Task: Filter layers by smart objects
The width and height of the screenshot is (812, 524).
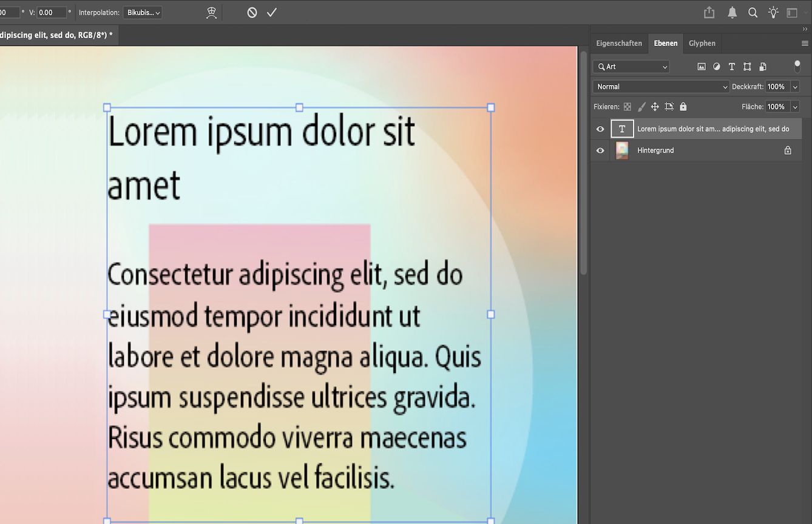Action: coord(762,66)
